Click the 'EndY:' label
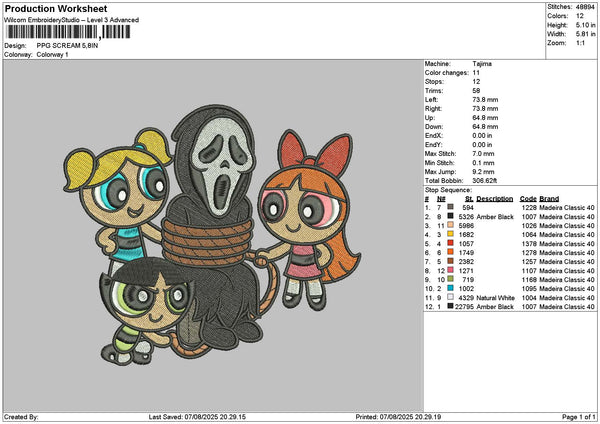600x424 pixels. click(x=434, y=145)
